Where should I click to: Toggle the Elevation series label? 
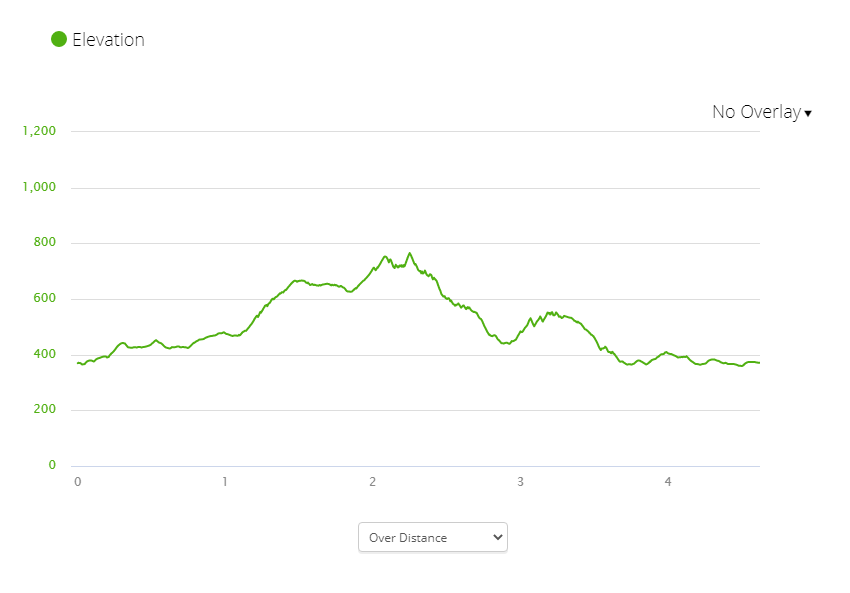click(x=108, y=40)
